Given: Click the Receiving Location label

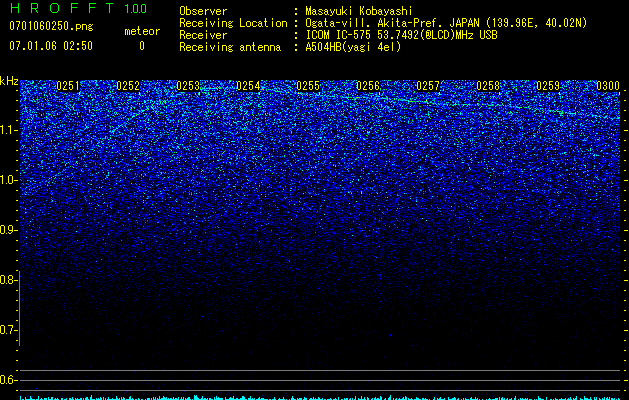Looking at the screenshot, I should point(233,23).
